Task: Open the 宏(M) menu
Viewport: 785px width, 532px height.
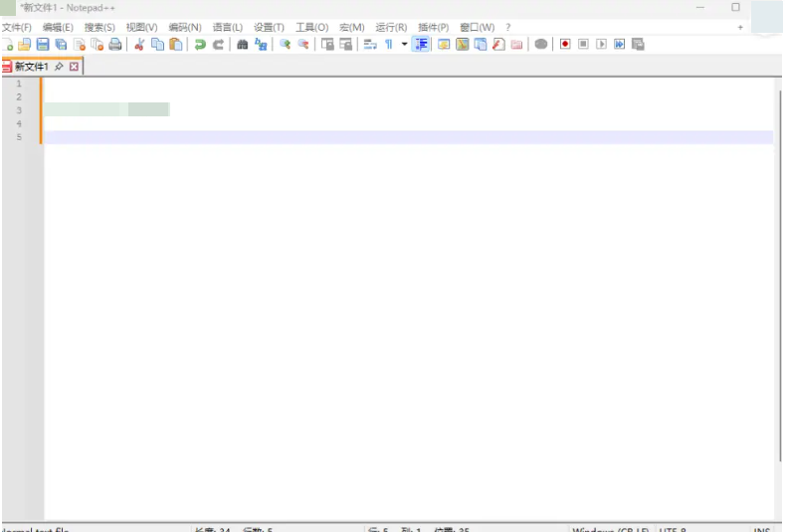Action: [352, 28]
